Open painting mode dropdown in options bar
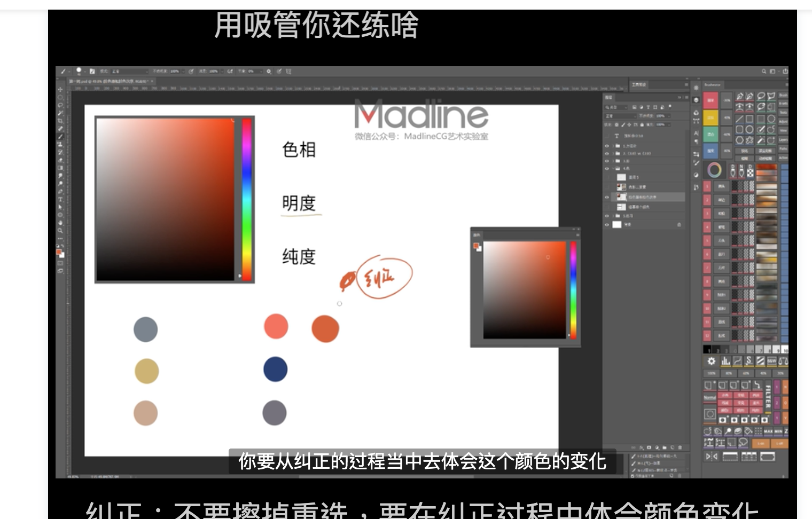This screenshot has width=812, height=519. coord(130,72)
